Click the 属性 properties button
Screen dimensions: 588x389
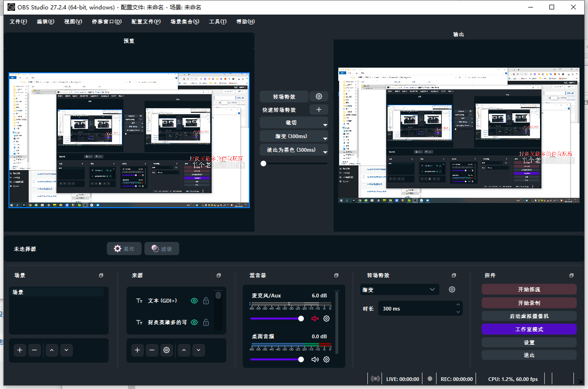click(x=124, y=249)
